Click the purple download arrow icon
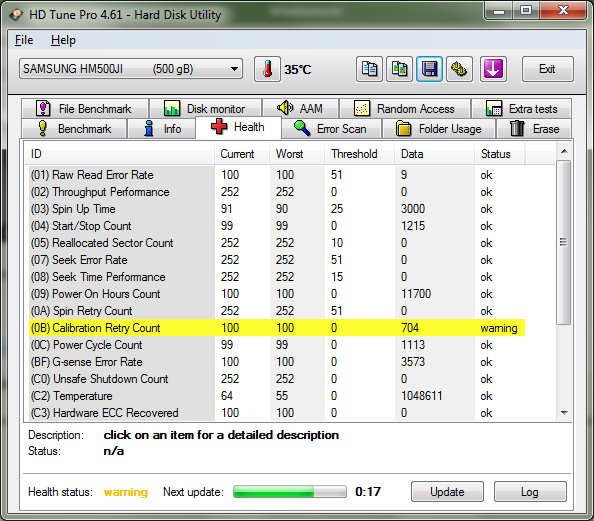This screenshot has width=594, height=521. pyautogui.click(x=493, y=69)
